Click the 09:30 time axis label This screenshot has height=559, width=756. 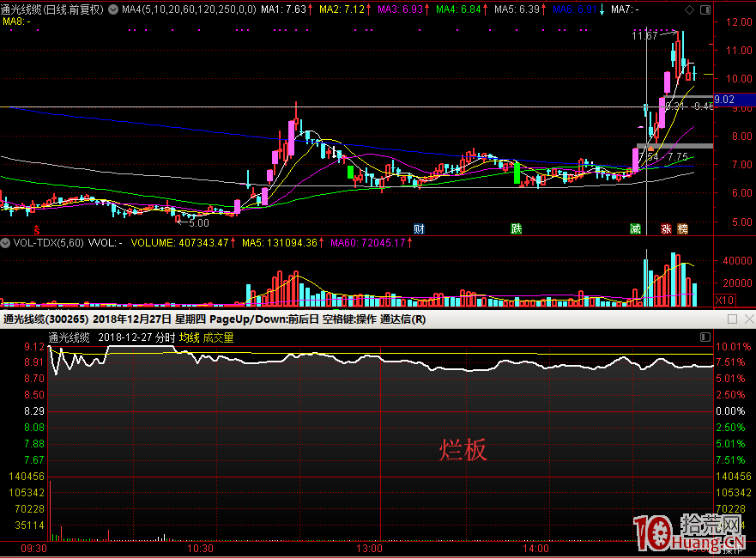(33, 549)
